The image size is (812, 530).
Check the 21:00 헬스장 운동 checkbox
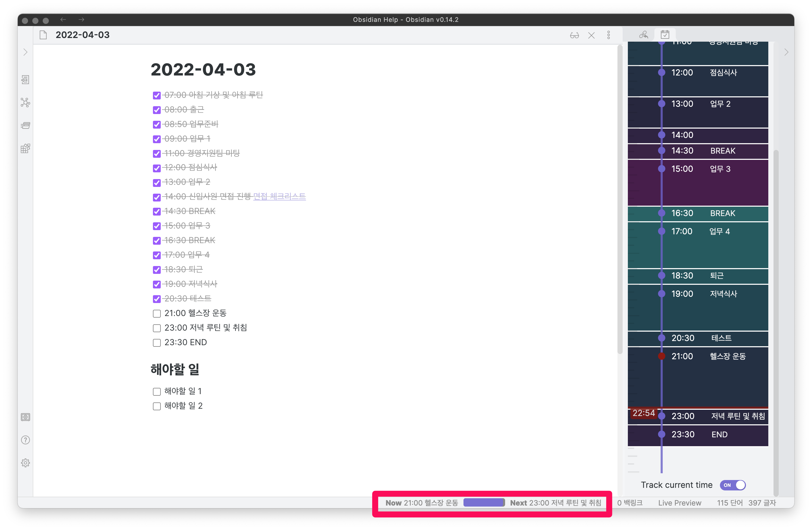157,313
